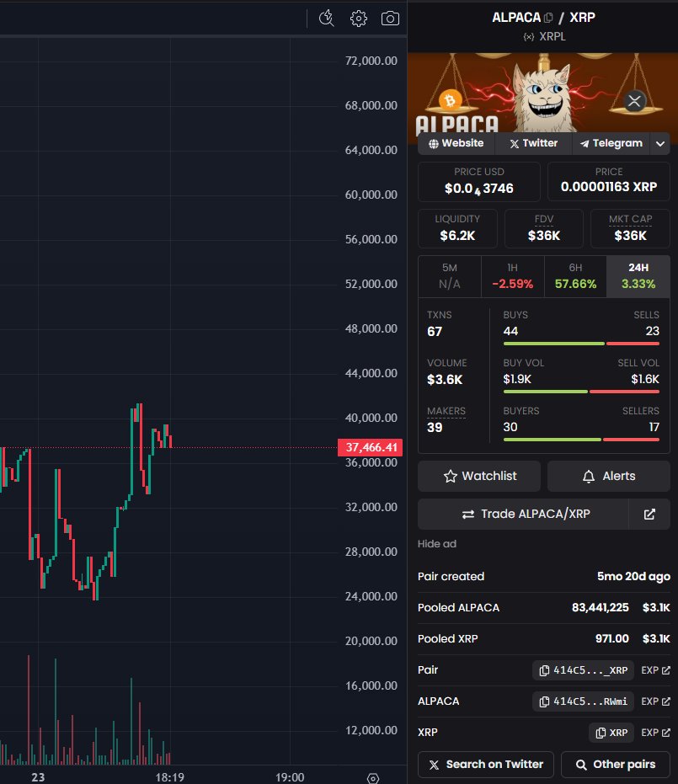Click the MAKERS label
The height and width of the screenshot is (784, 678).
(446, 411)
